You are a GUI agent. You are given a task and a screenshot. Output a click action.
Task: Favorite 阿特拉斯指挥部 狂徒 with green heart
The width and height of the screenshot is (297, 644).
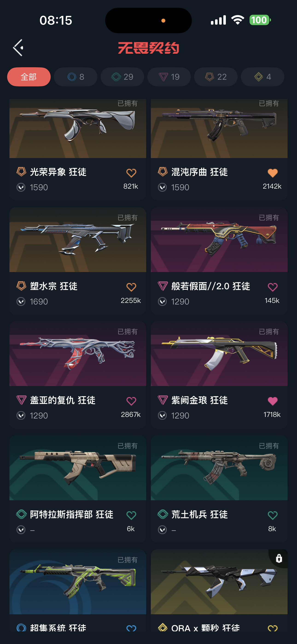coord(131,515)
